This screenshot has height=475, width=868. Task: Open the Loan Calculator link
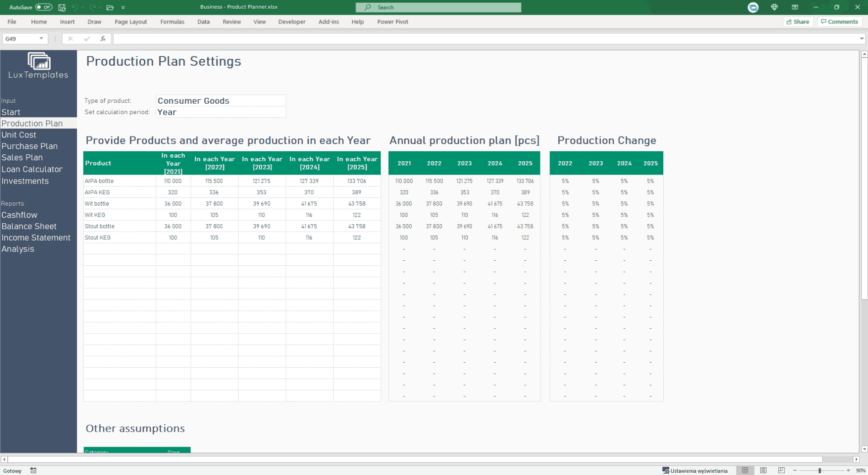click(32, 169)
